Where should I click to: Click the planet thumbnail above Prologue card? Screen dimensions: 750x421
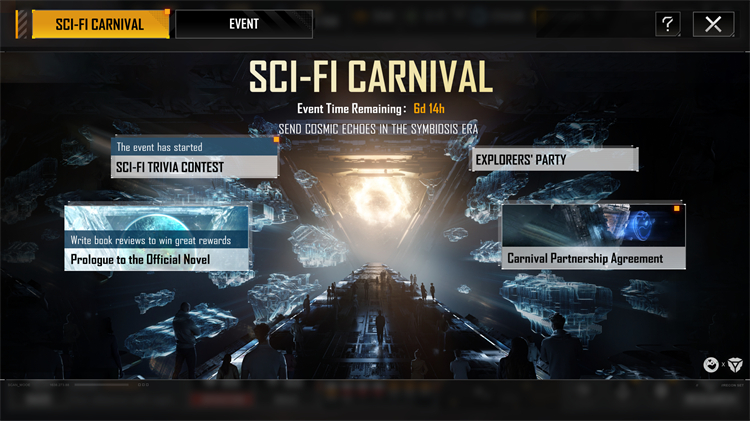click(x=157, y=219)
